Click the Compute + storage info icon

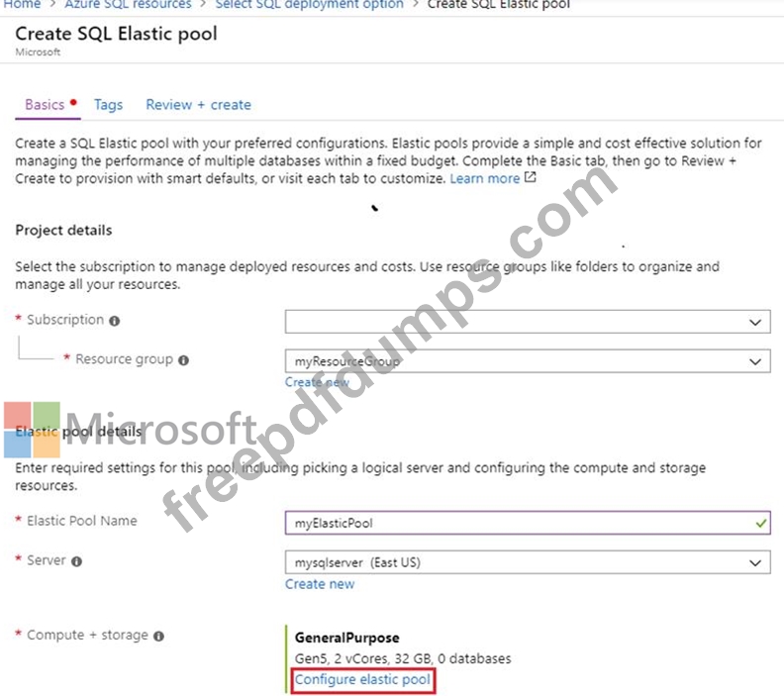[158, 636]
